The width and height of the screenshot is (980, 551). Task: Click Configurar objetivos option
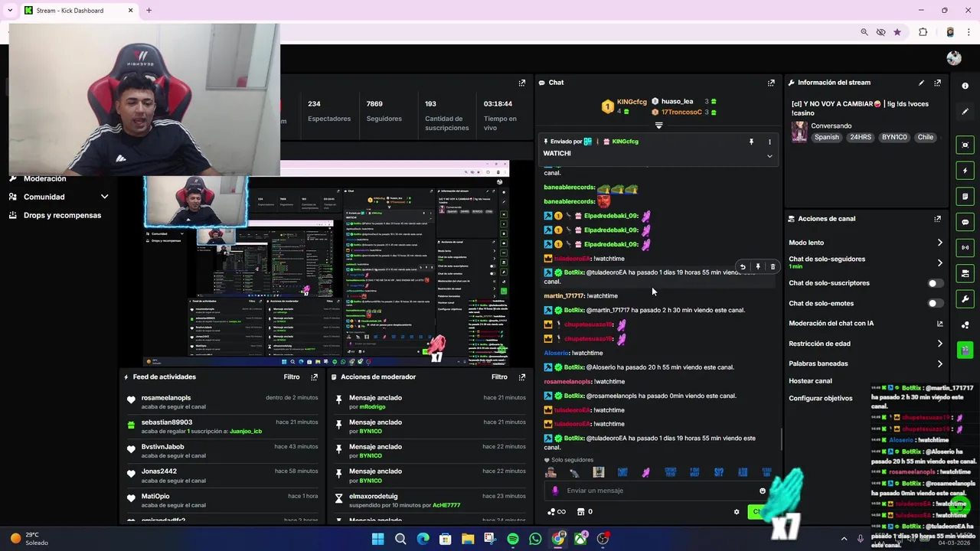click(x=820, y=399)
